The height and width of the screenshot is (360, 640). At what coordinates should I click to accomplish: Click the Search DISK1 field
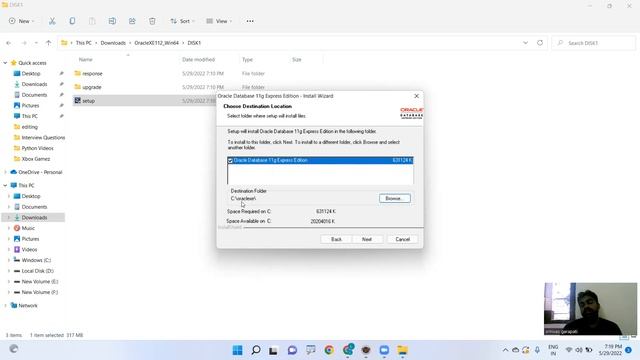593,43
